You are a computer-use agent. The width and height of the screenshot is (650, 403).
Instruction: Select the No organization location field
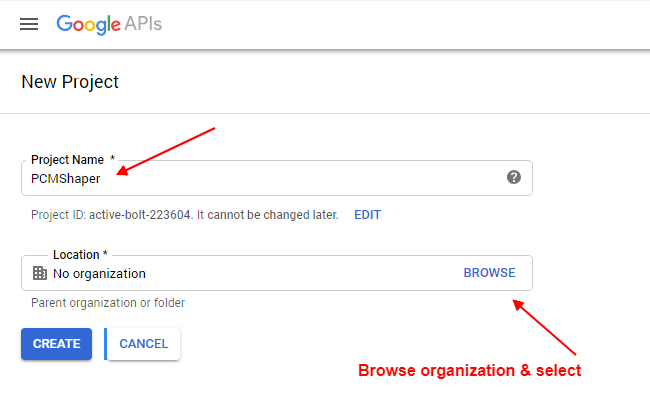click(277, 273)
